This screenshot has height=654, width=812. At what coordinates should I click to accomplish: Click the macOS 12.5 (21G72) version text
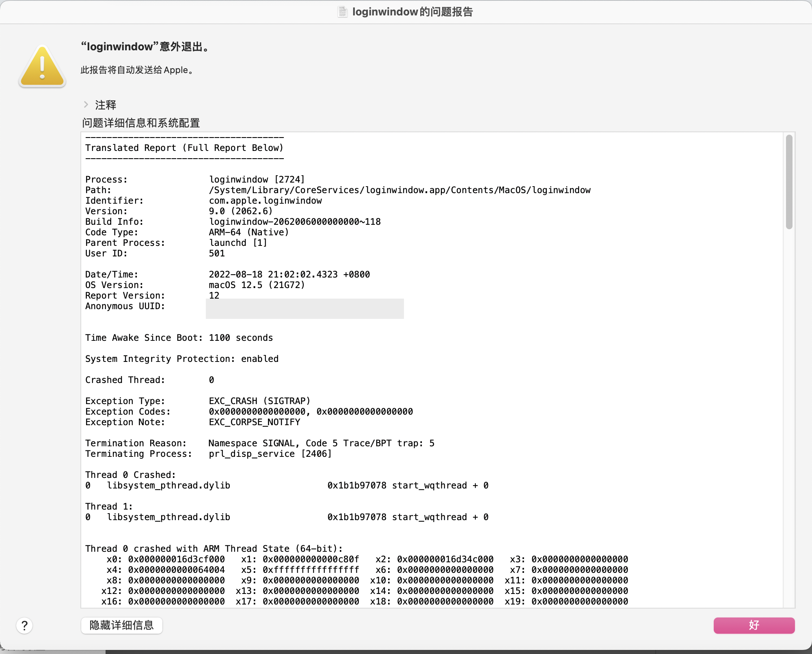click(x=257, y=285)
